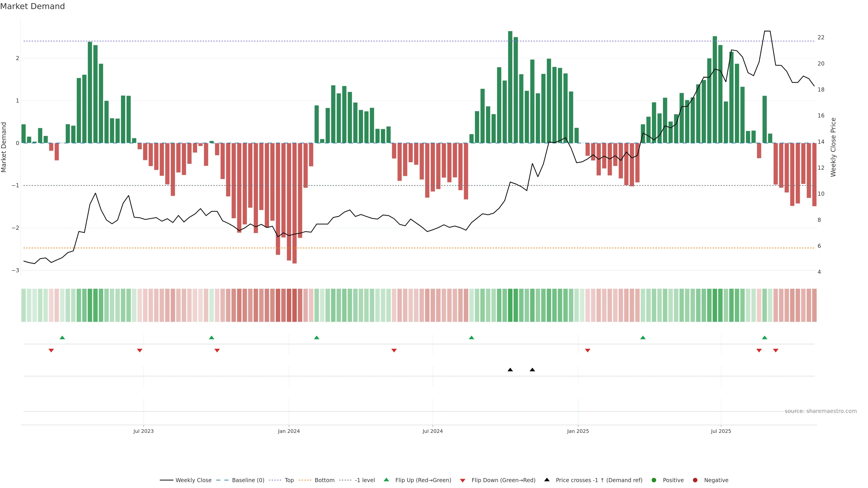Click the green Positive circle in legend

click(654, 480)
